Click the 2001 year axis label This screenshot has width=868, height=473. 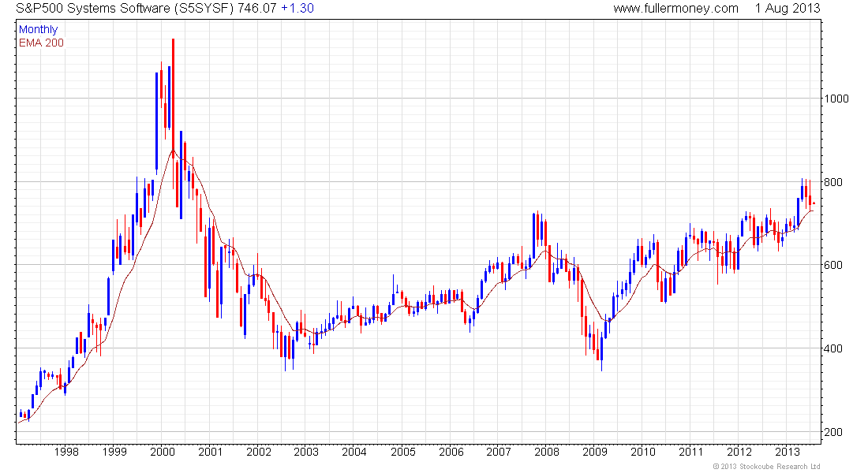coord(211,452)
